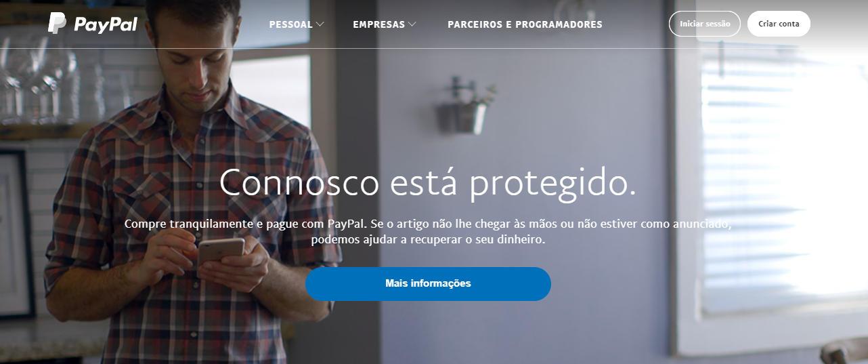
Task: Go to Parceiros e Programadores
Action: click(525, 24)
